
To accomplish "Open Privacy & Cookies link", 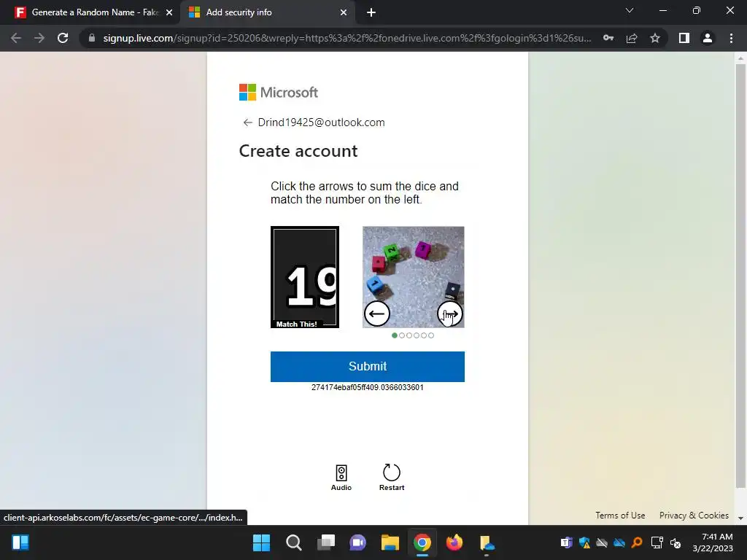I will tap(694, 516).
